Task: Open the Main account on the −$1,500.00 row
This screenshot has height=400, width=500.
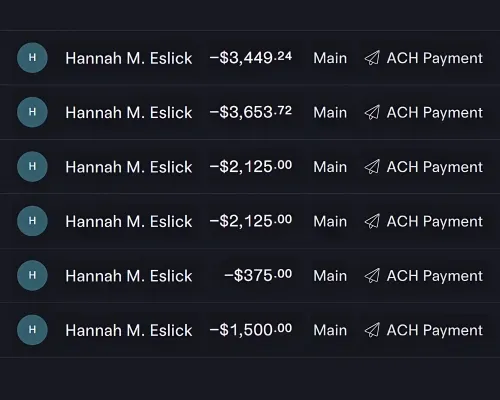Action: (330, 330)
